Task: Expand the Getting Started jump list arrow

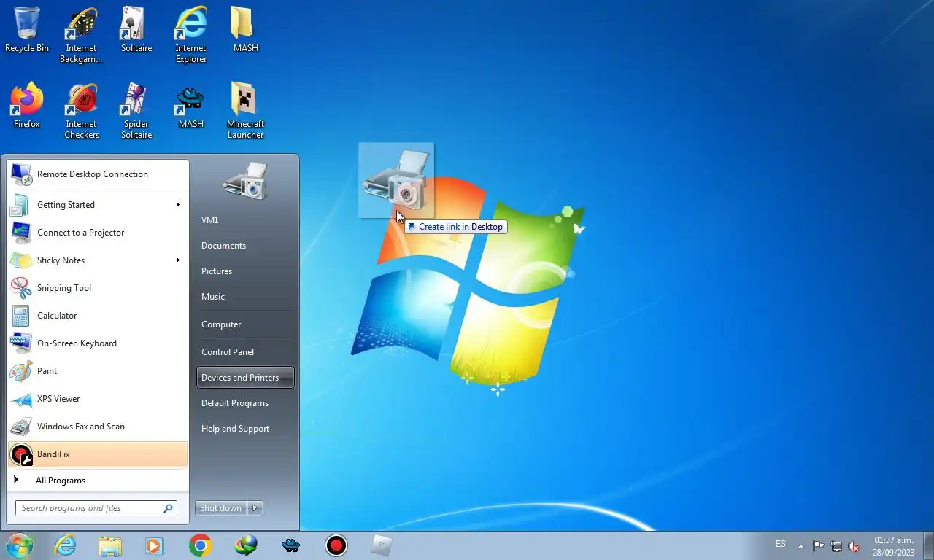Action: click(x=177, y=205)
